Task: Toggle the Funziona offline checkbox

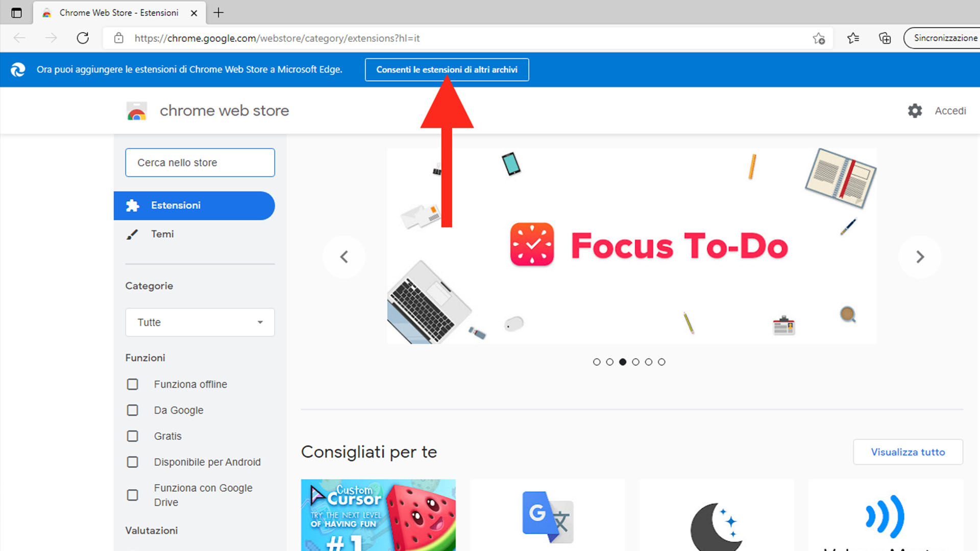Action: coord(132,384)
